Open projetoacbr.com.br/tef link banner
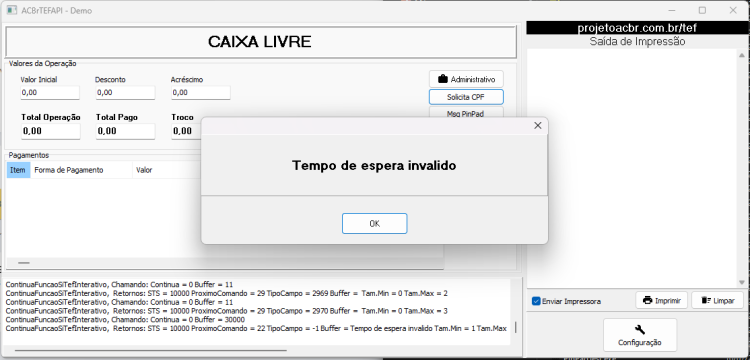750x360 pixels. (637, 28)
